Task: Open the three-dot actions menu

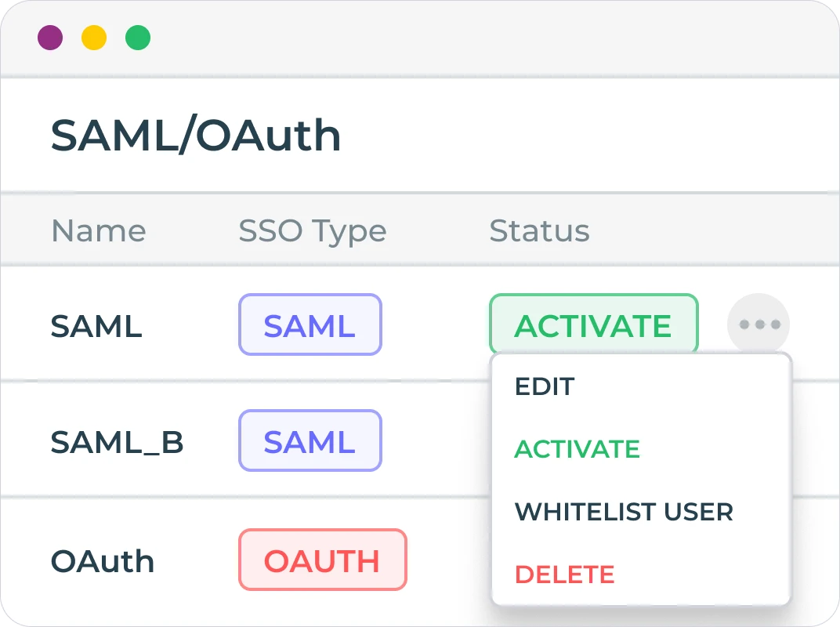Action: (x=759, y=324)
